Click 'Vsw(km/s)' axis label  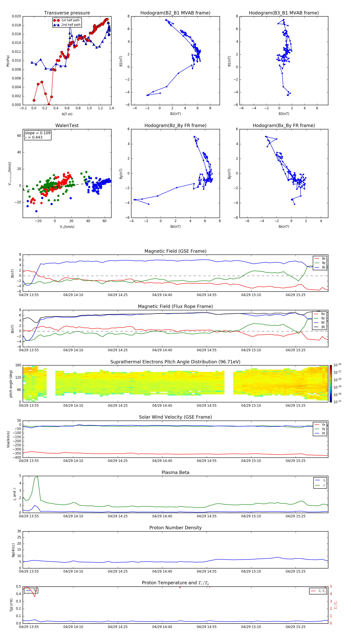[8, 439]
